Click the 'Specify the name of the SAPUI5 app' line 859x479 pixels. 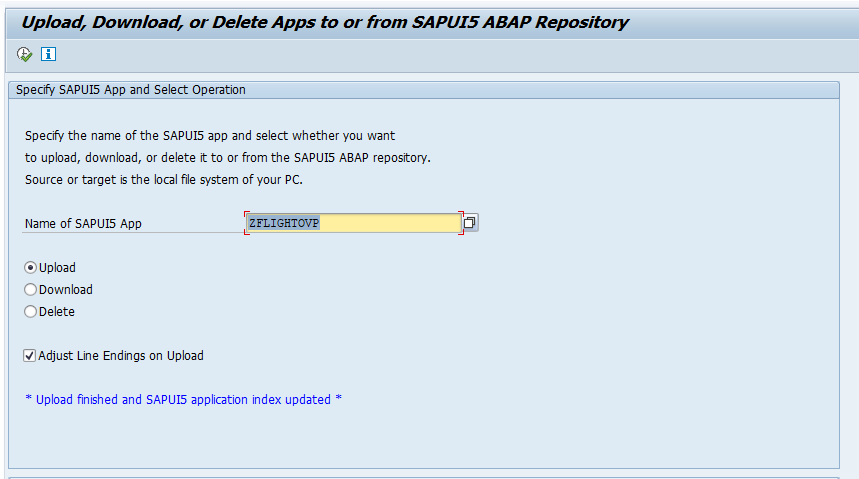[210, 136]
